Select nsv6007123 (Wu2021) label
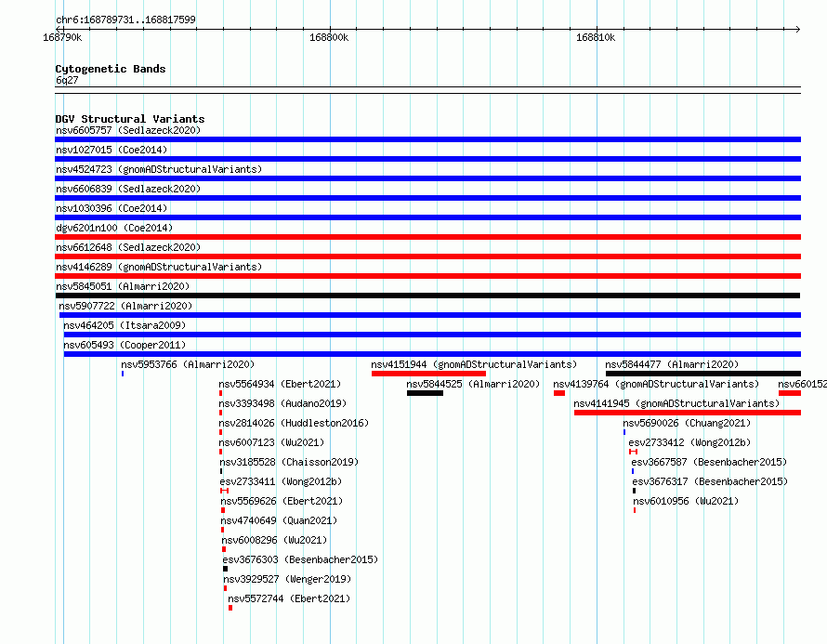 (x=271, y=442)
